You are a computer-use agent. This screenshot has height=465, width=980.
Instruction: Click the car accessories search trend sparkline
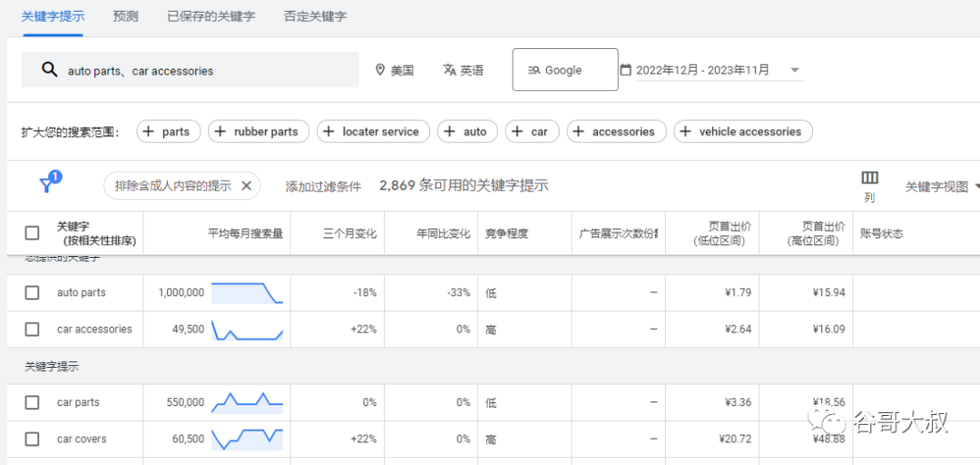point(247,330)
